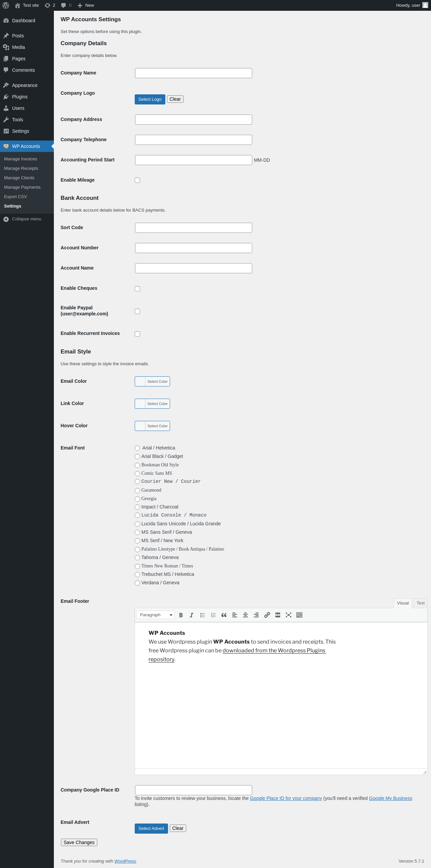Open the Google My Business link

(x=391, y=798)
